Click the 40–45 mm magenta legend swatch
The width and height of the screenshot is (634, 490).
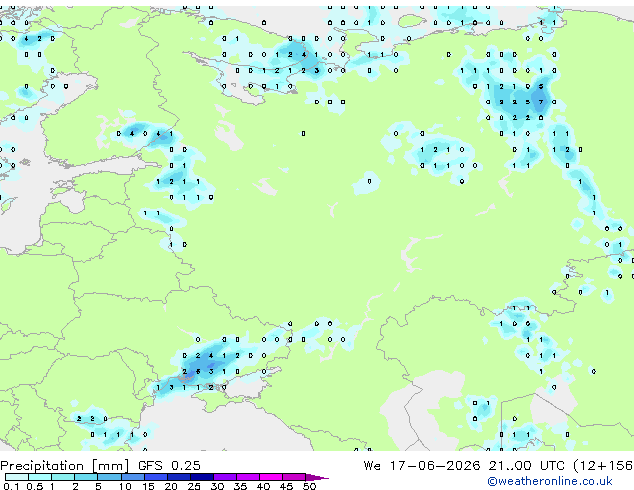pyautogui.click(x=271, y=477)
